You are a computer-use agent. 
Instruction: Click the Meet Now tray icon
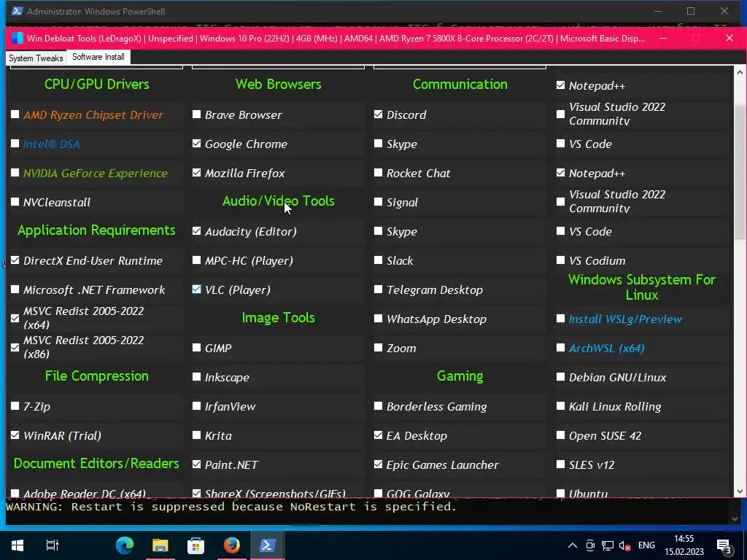coord(590,545)
